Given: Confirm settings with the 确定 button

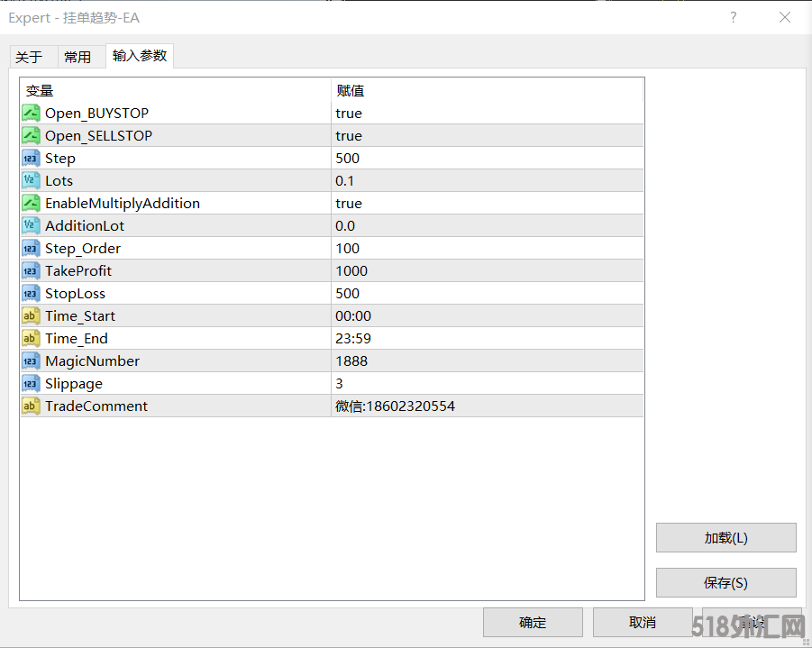Looking at the screenshot, I should (533, 622).
